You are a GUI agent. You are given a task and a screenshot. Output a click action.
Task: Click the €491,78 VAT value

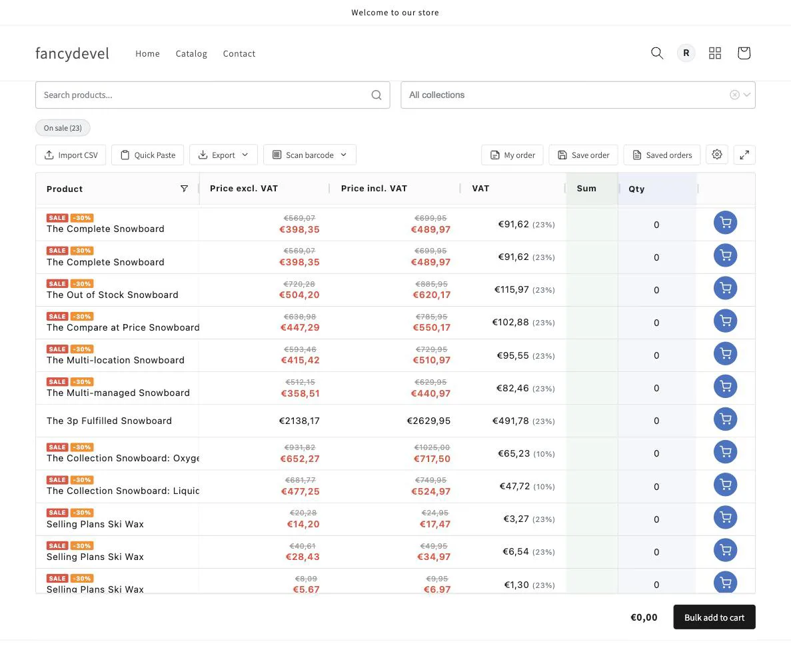(510, 421)
